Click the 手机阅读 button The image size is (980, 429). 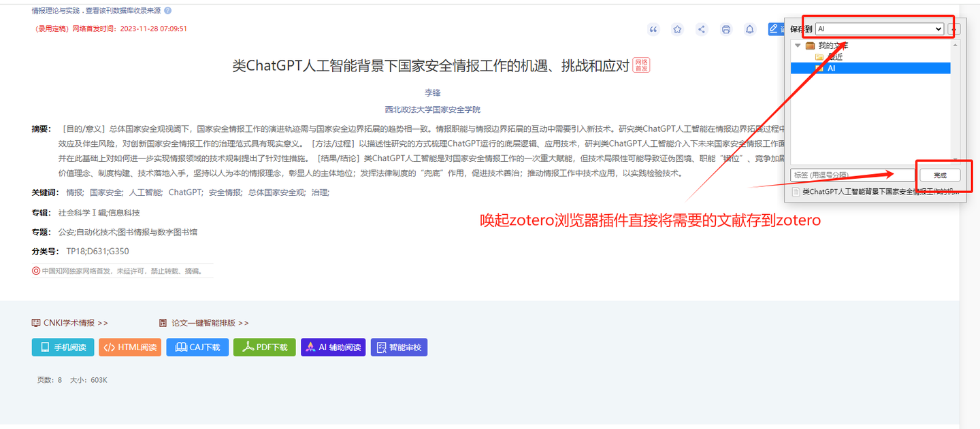[63, 347]
